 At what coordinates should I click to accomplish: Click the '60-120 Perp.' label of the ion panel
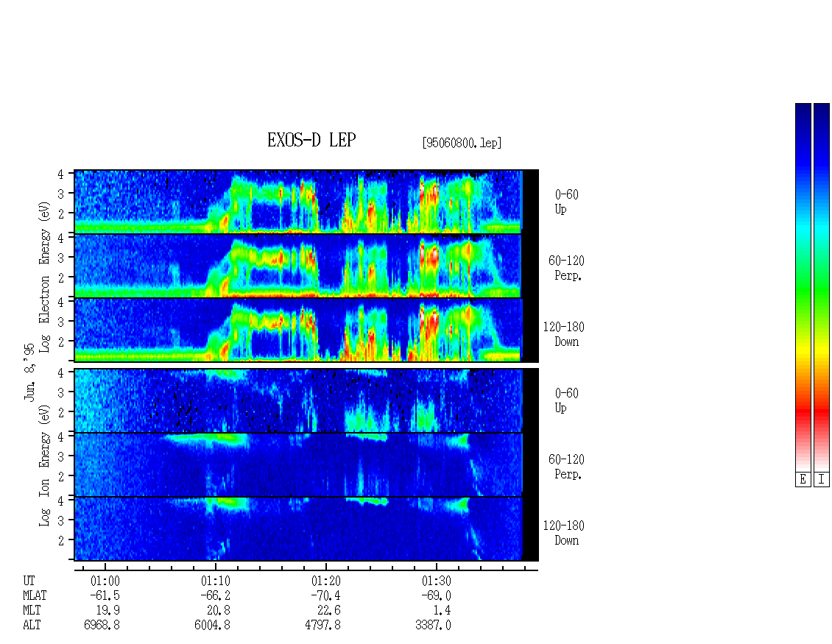pos(566,467)
